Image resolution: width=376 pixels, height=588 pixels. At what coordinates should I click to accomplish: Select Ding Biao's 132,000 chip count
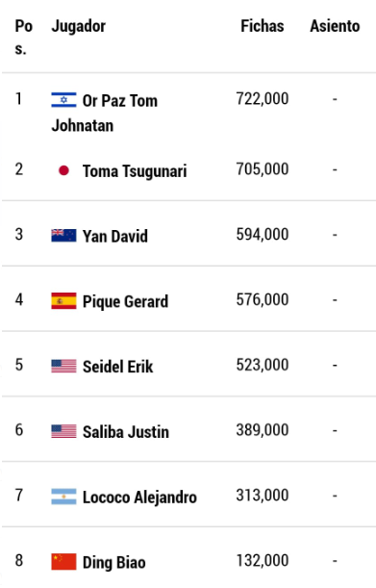tap(262, 561)
